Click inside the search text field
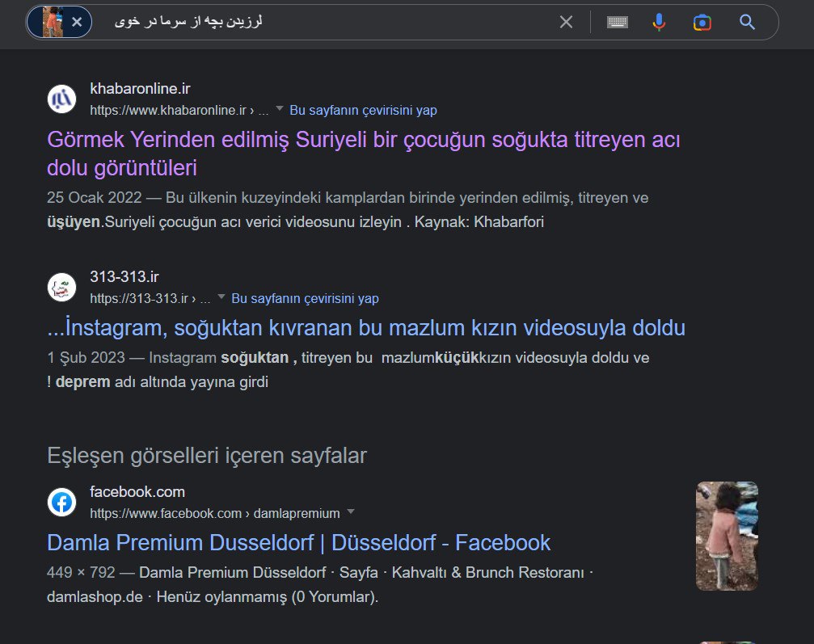This screenshot has width=814, height=644. click(x=323, y=23)
